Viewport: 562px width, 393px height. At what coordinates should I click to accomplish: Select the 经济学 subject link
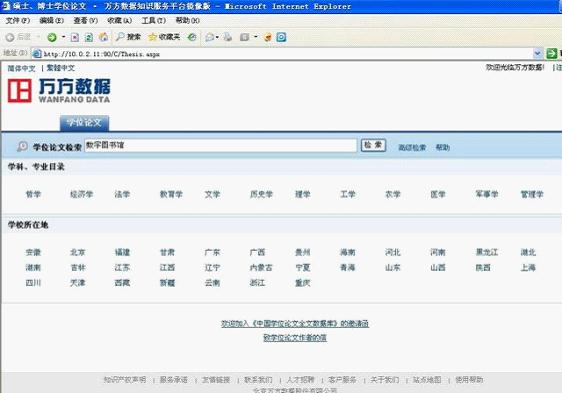pos(81,194)
